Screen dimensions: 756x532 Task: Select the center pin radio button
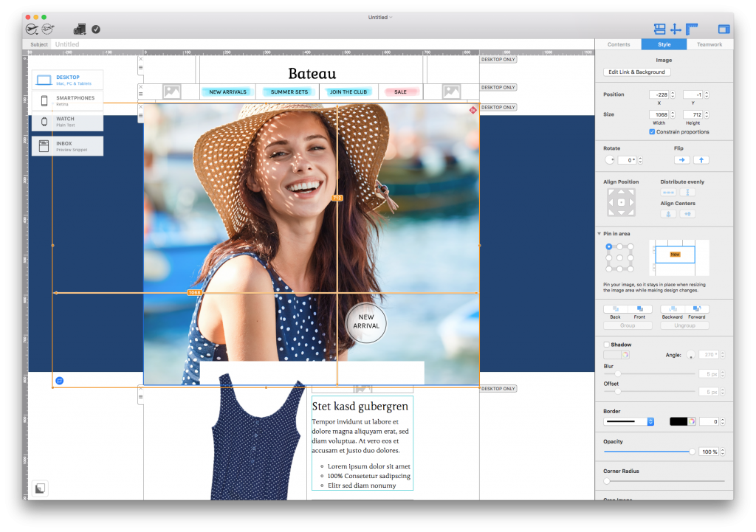(x=619, y=258)
